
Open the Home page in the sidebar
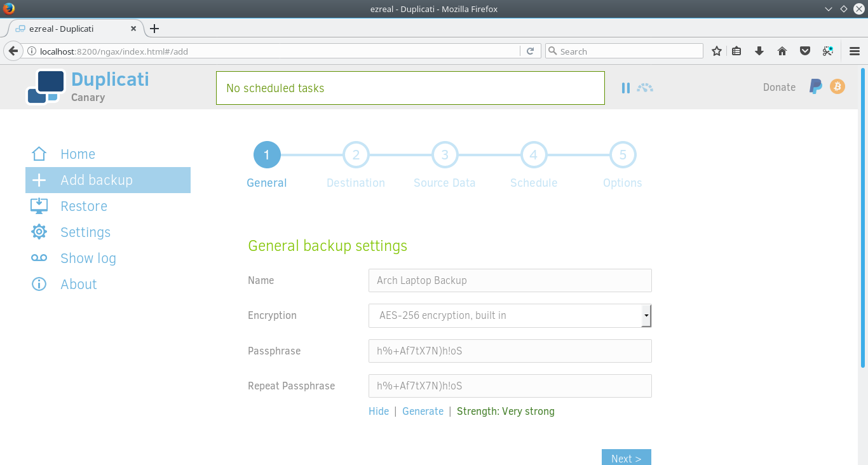(x=108, y=154)
